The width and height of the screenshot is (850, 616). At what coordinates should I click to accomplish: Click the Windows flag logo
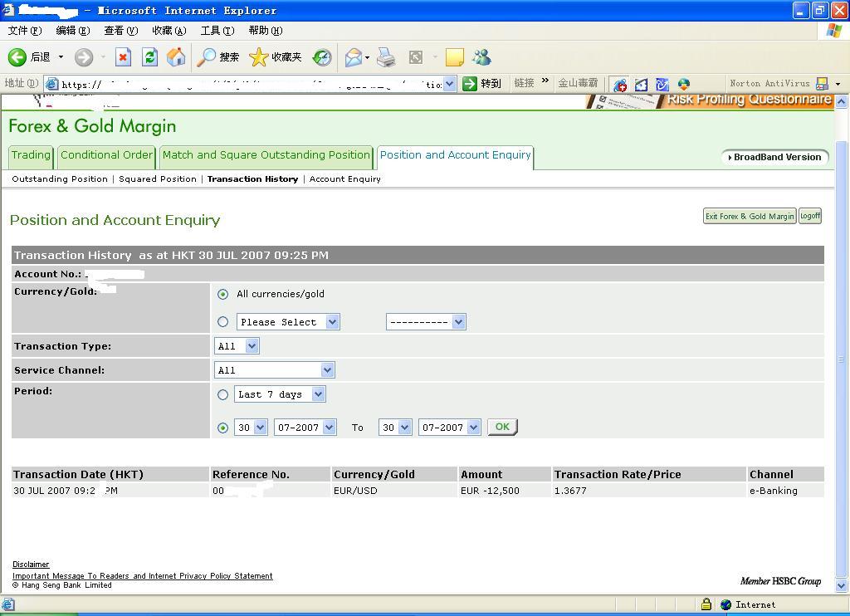[833, 31]
